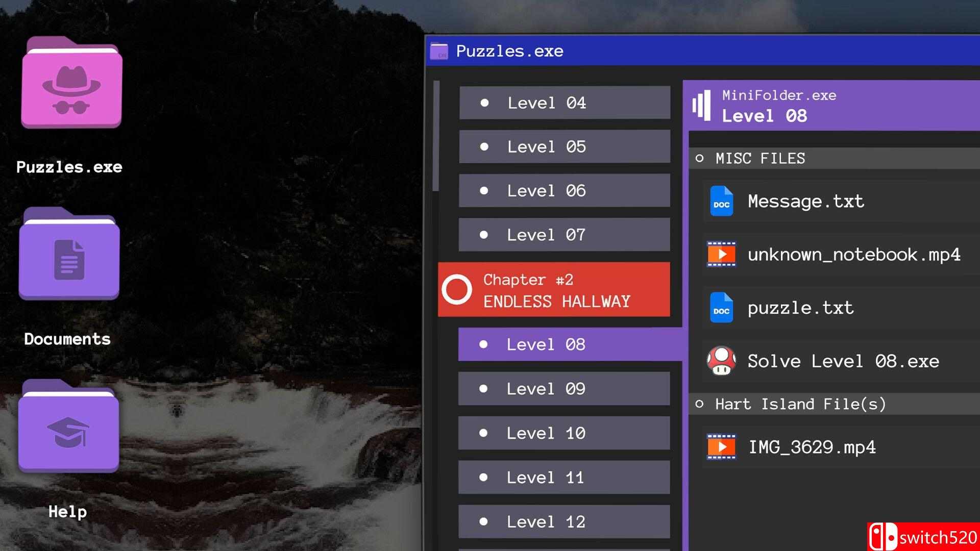Click the IMG_3629.mp4 video file icon
Screen dimensions: 980x551
click(721, 447)
